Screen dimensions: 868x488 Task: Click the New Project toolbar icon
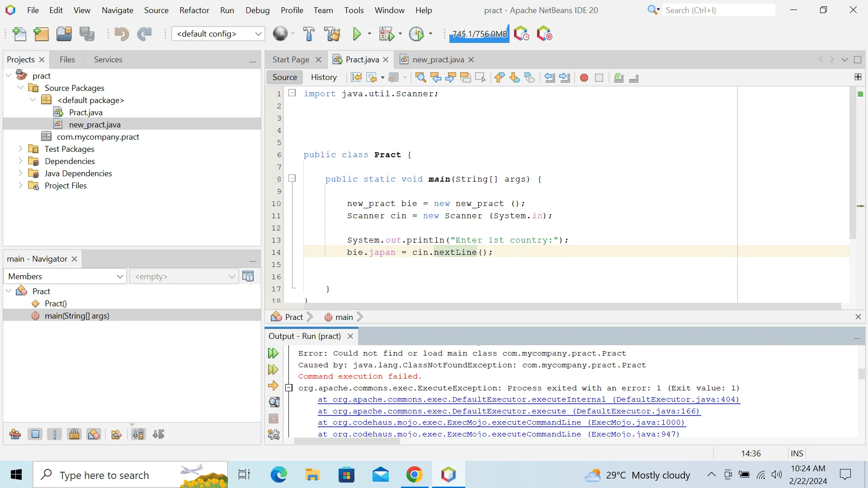tap(41, 34)
